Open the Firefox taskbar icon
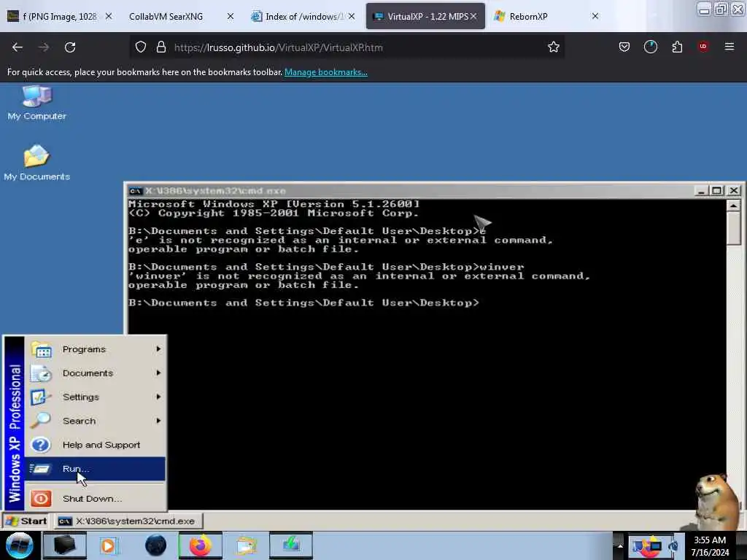 pyautogui.click(x=200, y=545)
